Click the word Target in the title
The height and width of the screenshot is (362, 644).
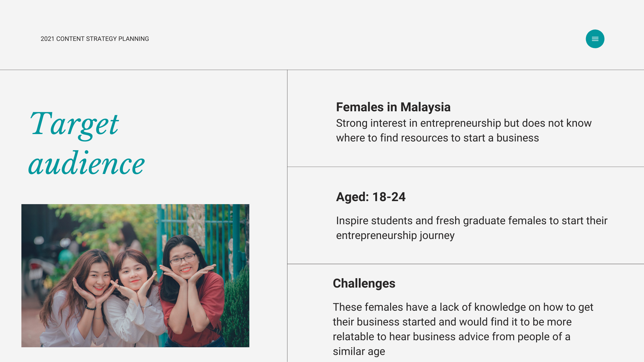coord(74,125)
